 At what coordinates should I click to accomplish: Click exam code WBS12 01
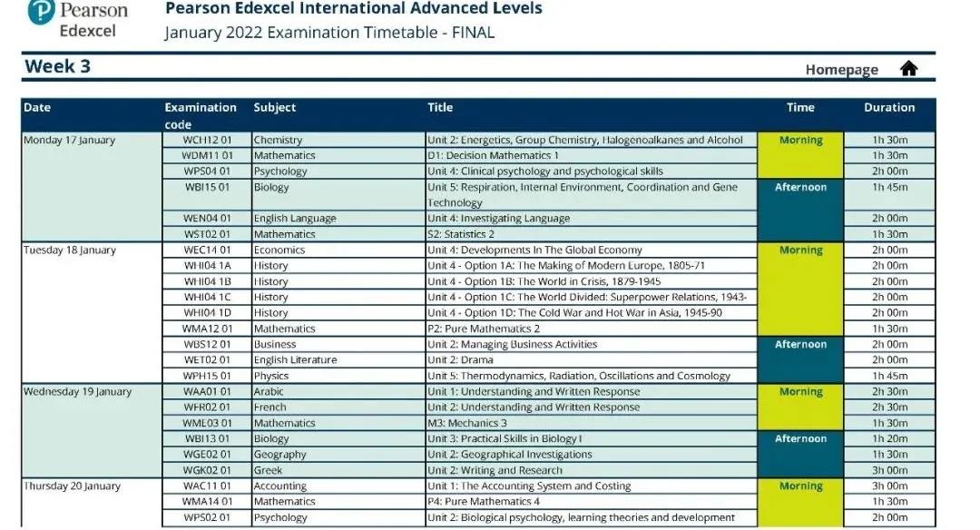(x=207, y=344)
